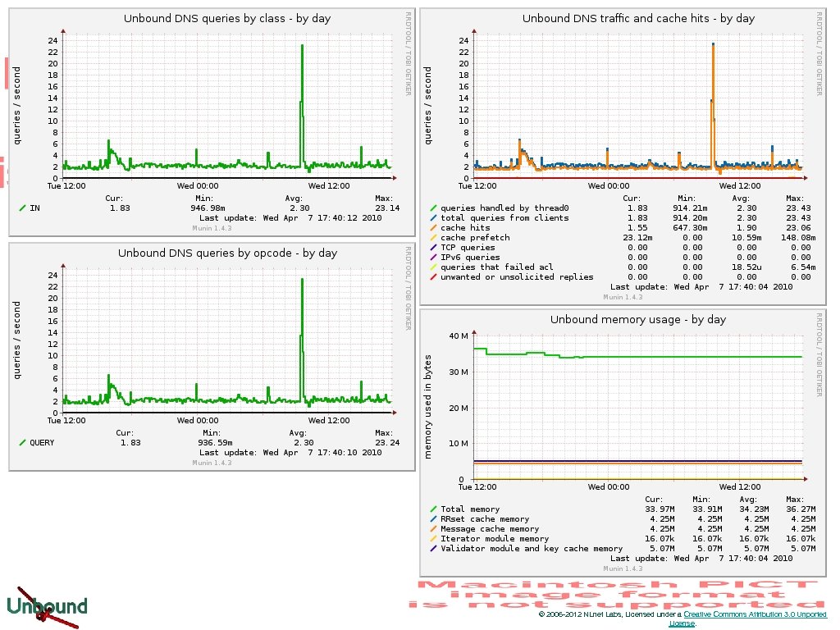Image resolution: width=840 pixels, height=630 pixels.
Task: Select 'Munin 1.4.3' under the opcode graph
Action: click(x=212, y=463)
